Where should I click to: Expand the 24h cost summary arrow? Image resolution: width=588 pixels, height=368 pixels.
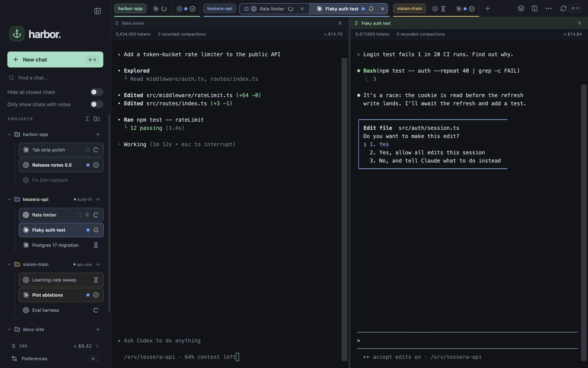[x=97, y=346]
